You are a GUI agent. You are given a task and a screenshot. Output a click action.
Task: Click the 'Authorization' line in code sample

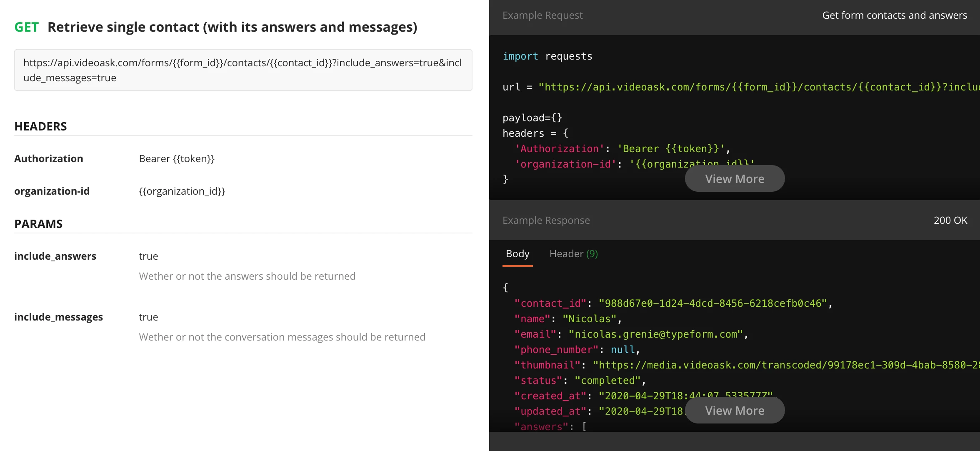point(622,149)
